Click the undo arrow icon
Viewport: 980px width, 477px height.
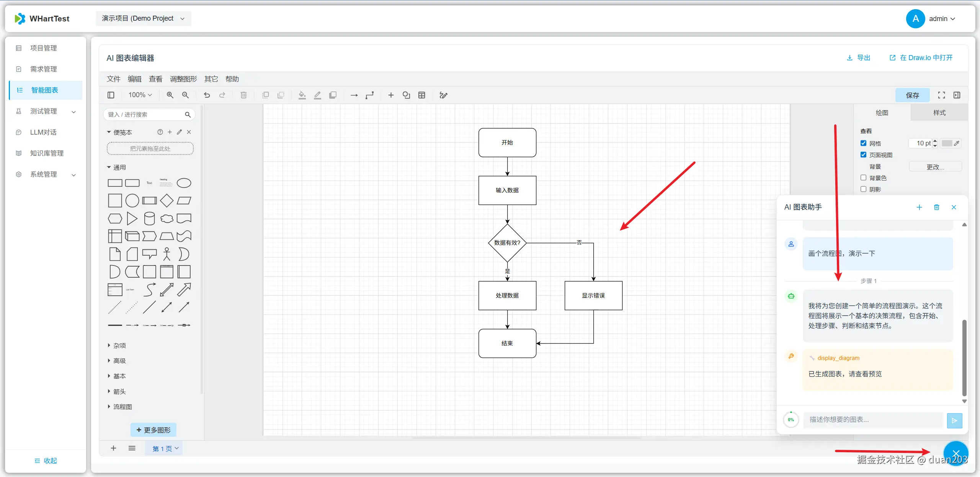[207, 95]
